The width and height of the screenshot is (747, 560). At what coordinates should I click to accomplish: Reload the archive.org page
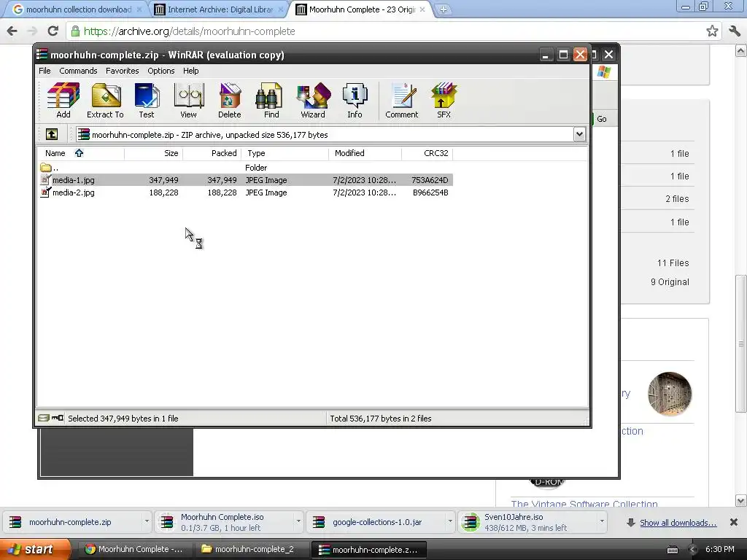pos(53,31)
